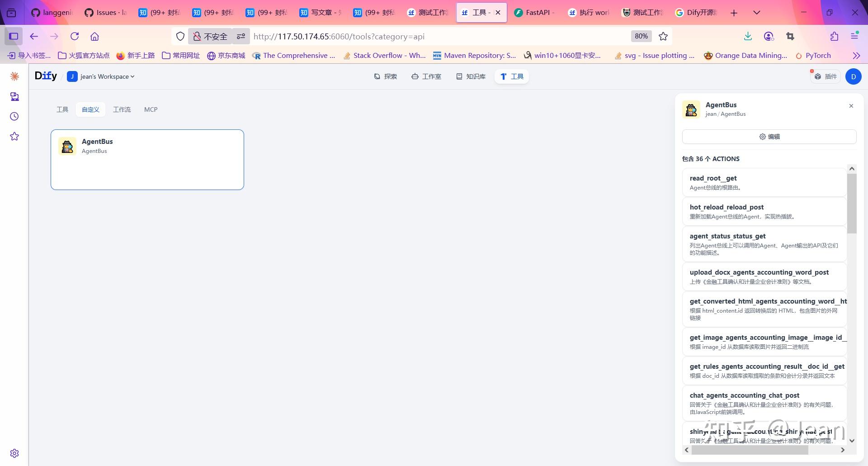
Task: Click the 编辑 edit button for AgentBus
Action: [769, 136]
